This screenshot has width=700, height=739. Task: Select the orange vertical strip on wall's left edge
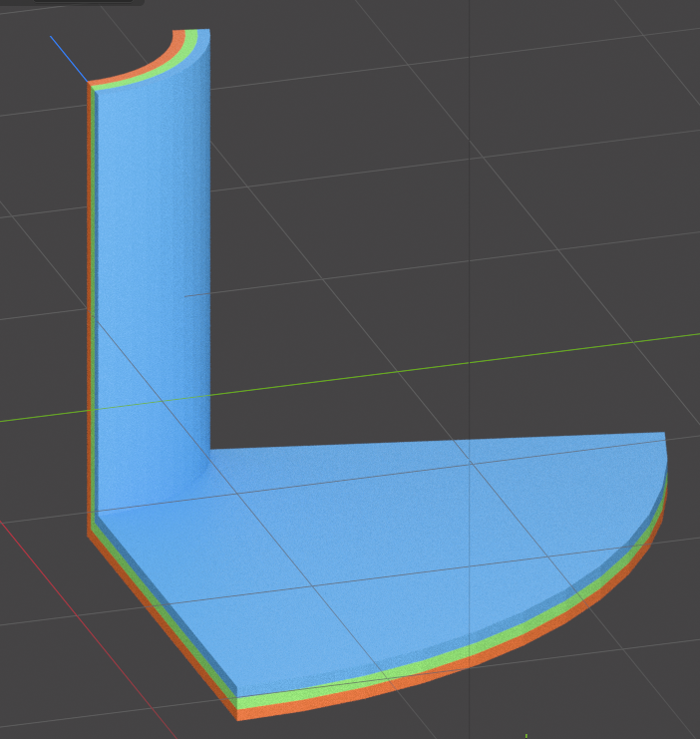click(89, 299)
